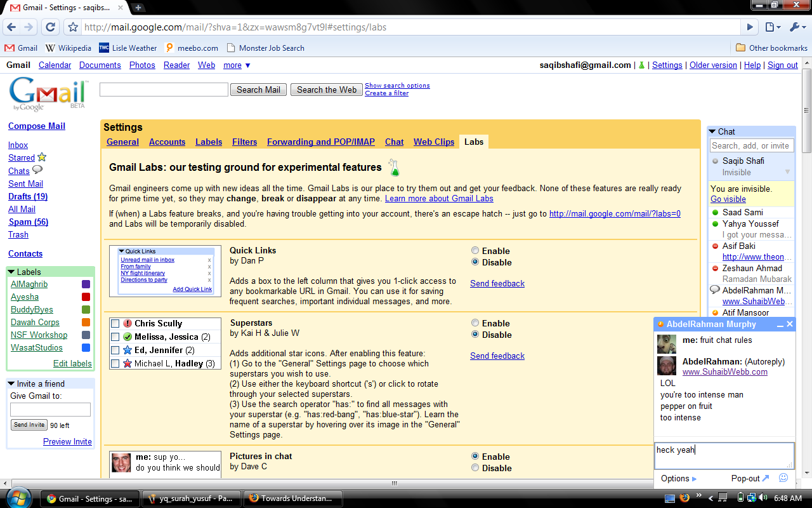Expand the more dropdown in top navigation
The height and width of the screenshot is (508, 812).
(x=237, y=65)
